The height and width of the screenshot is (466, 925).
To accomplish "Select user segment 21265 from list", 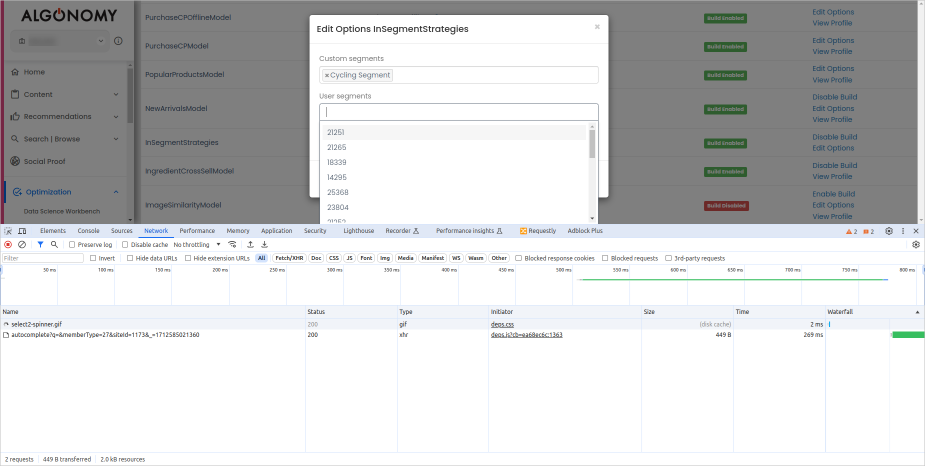I will tap(336, 147).
